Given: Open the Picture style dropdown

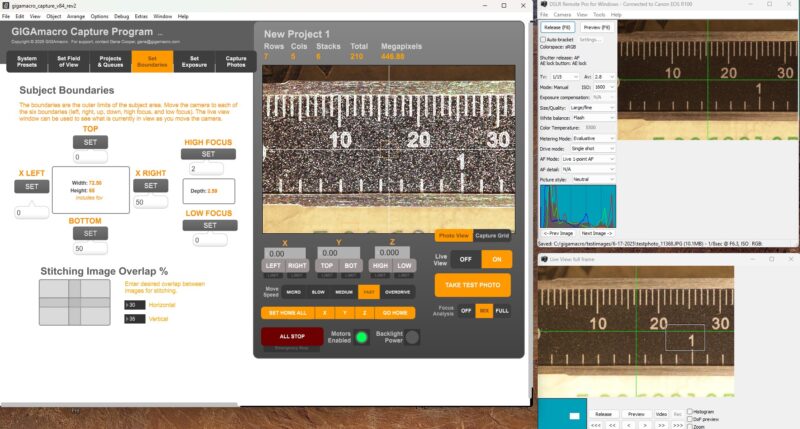Looking at the screenshot, I should (593, 180).
